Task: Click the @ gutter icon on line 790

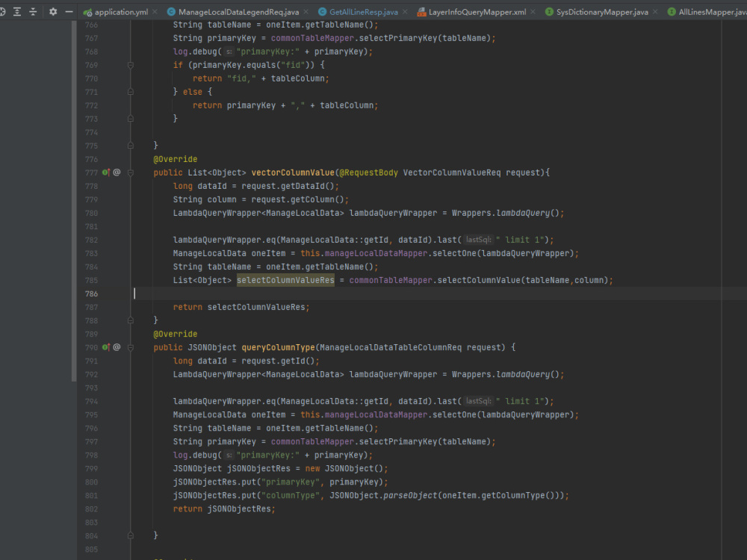Action: 117,347
